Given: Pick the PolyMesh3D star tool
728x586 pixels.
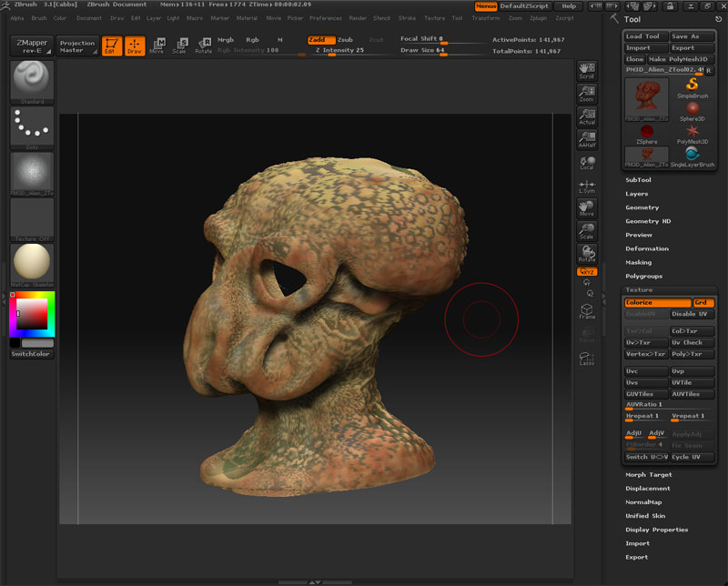Looking at the screenshot, I should [x=693, y=132].
